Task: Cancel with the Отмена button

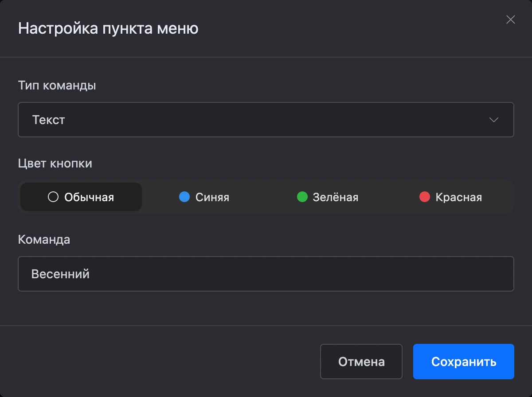Action: coord(361,362)
